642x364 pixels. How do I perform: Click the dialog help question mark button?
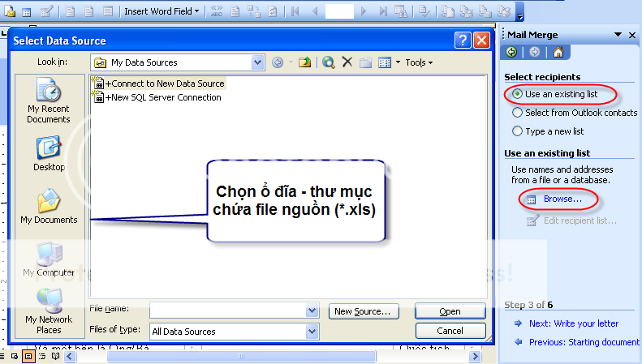tap(463, 40)
